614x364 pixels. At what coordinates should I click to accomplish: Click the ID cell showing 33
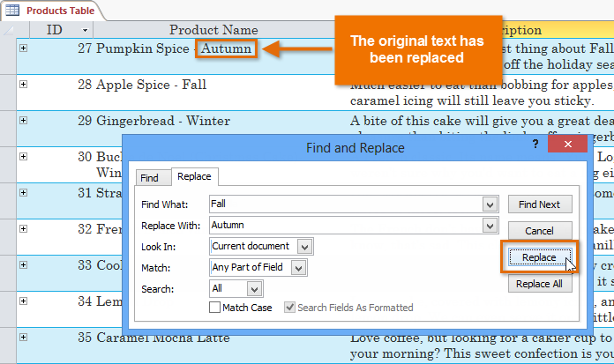(x=85, y=265)
